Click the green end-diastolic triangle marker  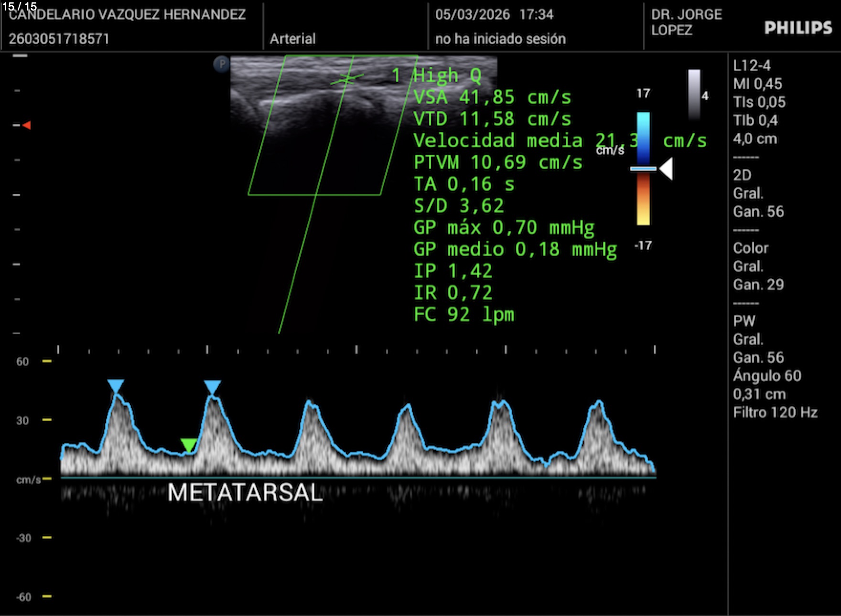(x=189, y=445)
